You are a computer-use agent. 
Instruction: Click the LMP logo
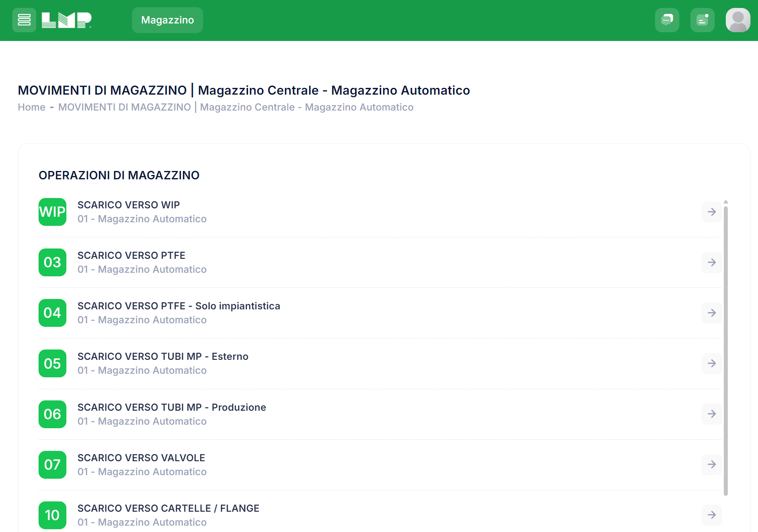pyautogui.click(x=66, y=20)
